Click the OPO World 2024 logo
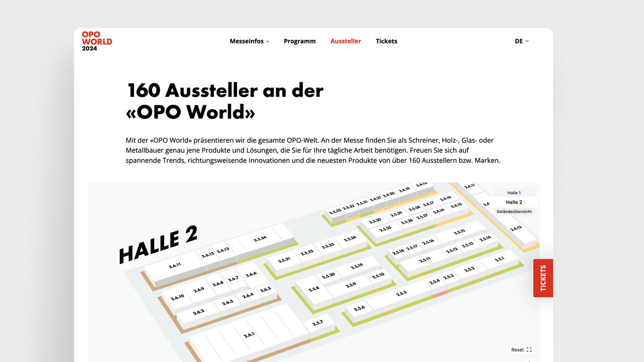 (96, 41)
